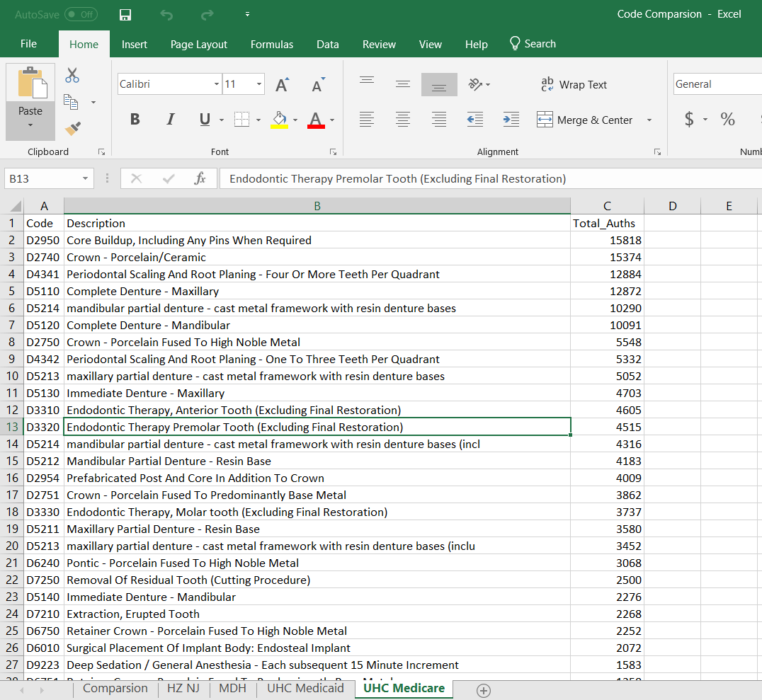Image resolution: width=762 pixels, height=700 pixels.
Task: Click the Copy icon in Clipboard group
Action: click(x=72, y=100)
